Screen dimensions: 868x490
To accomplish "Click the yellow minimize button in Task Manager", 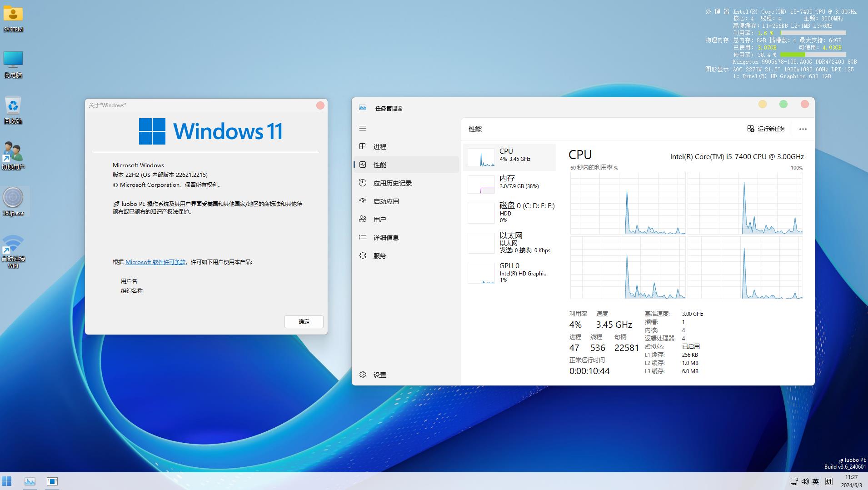I will (x=763, y=104).
